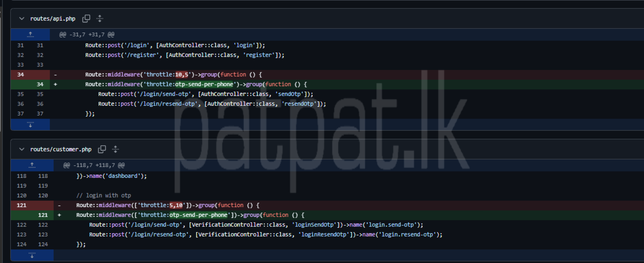
Task: Copy the routes/api.php file path
Action: click(86, 19)
